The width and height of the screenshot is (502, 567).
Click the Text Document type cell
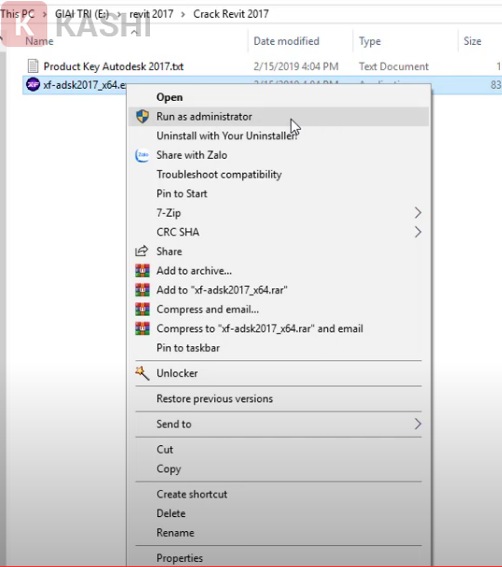click(393, 66)
